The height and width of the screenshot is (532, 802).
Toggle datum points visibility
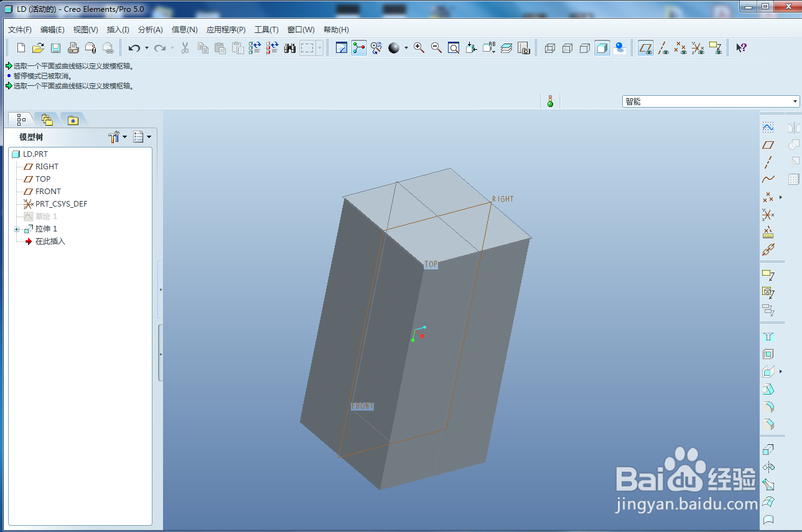(x=681, y=48)
